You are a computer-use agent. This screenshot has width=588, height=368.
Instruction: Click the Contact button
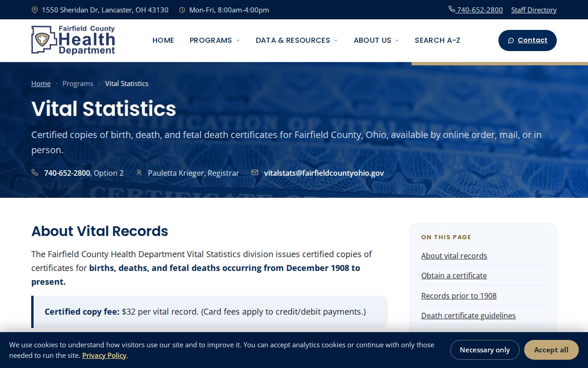(x=527, y=40)
